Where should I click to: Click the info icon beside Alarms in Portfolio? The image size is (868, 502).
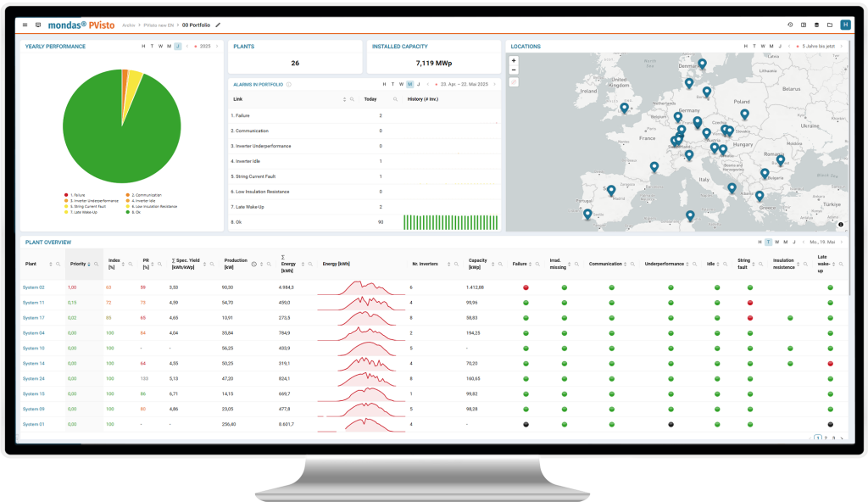point(289,84)
